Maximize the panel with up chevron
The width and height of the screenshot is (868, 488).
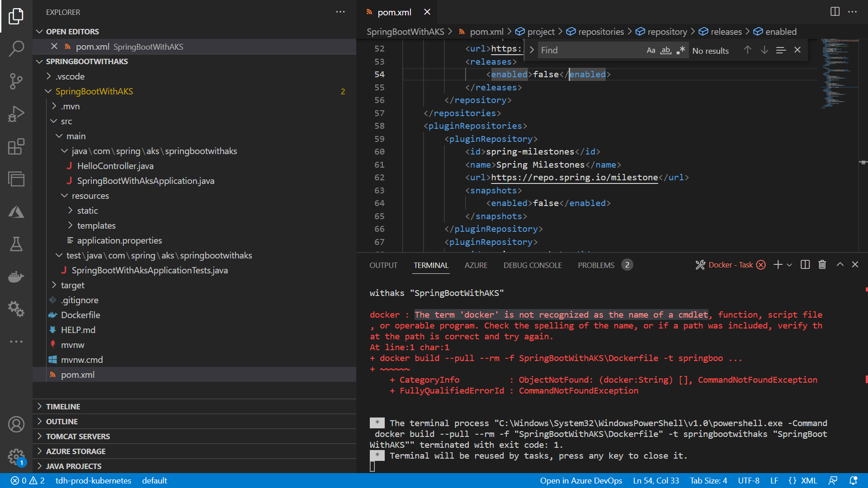pyautogui.click(x=840, y=265)
